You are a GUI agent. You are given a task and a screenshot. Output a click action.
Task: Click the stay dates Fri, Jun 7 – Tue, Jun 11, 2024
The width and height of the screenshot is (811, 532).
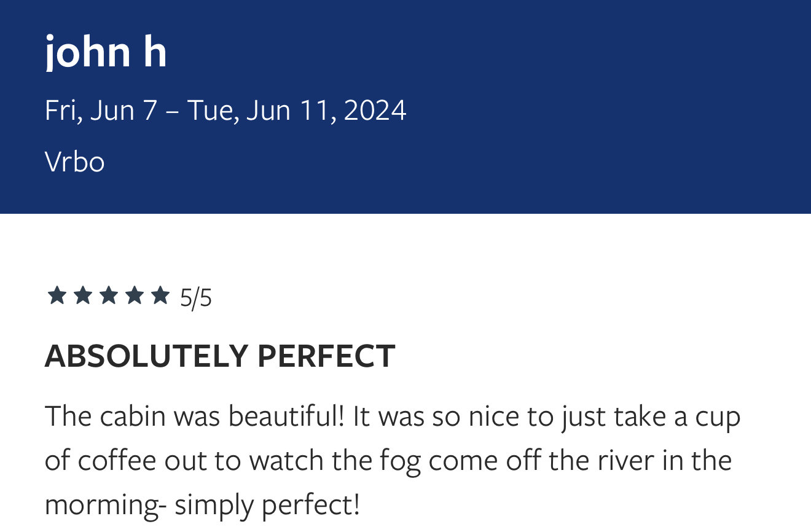point(225,111)
